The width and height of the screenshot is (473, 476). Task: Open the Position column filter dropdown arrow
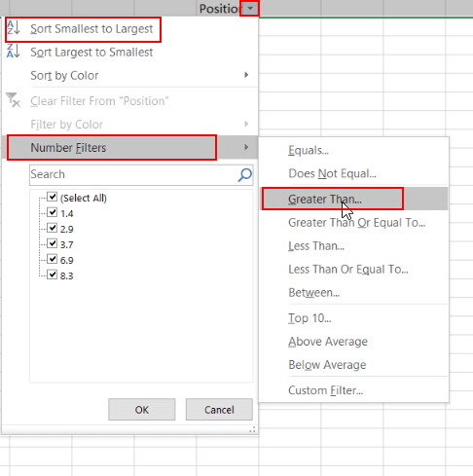[x=250, y=9]
